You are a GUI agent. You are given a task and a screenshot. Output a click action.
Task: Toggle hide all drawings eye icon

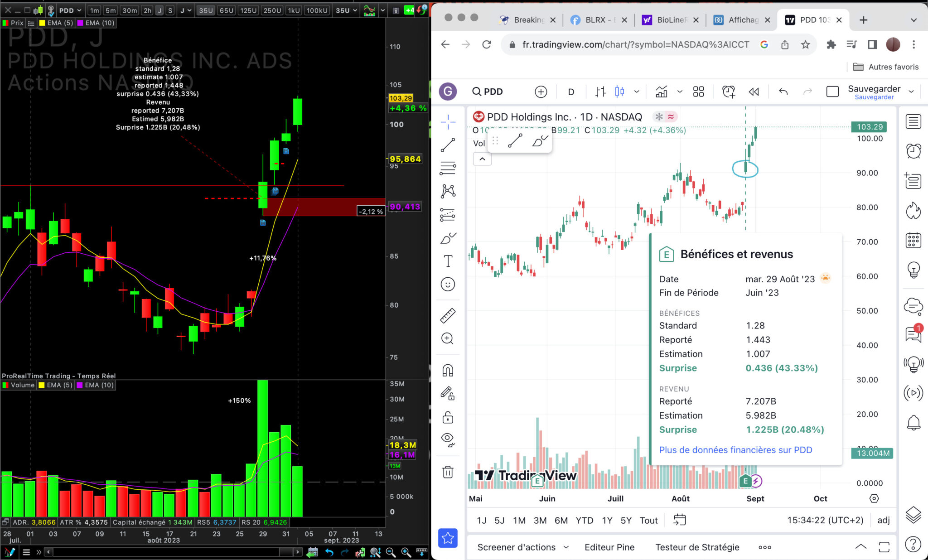coord(448,439)
